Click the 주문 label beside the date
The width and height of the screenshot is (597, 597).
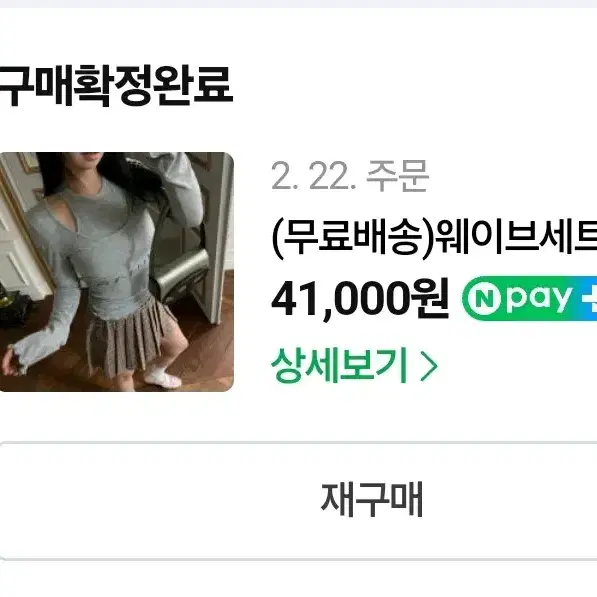(397, 176)
